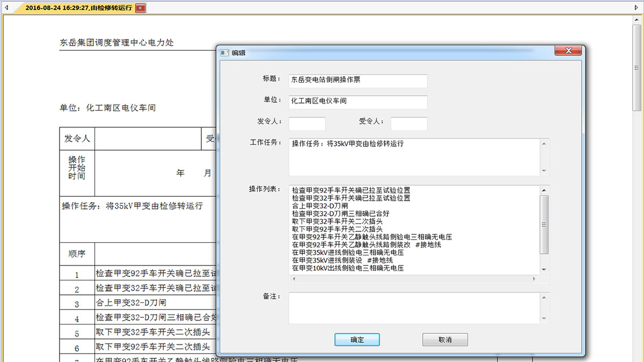The image size is (644, 362).
Task: Click the 操作列表 vertical scrollbar thumb
Action: pyautogui.click(x=544, y=224)
